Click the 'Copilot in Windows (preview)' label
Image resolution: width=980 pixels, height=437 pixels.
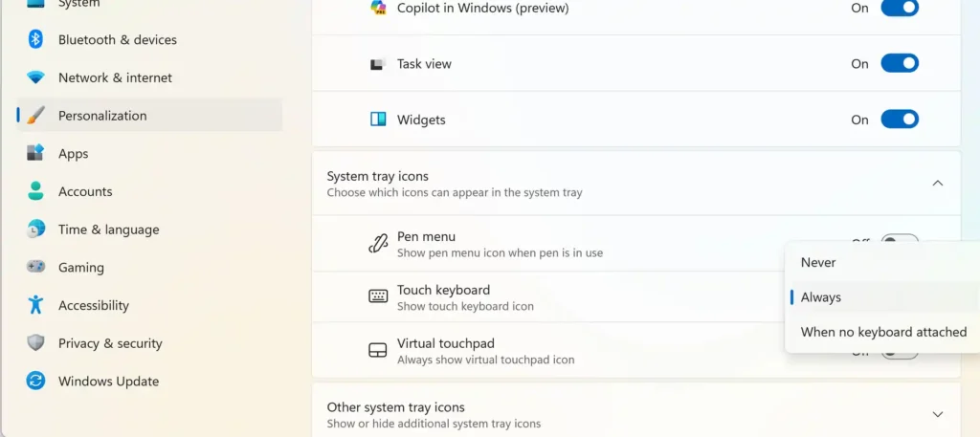483,9
